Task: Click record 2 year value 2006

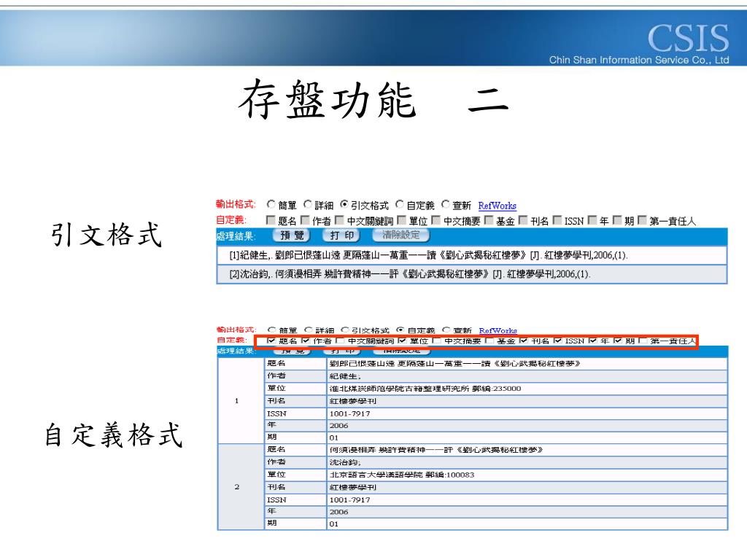Action: tap(527, 512)
